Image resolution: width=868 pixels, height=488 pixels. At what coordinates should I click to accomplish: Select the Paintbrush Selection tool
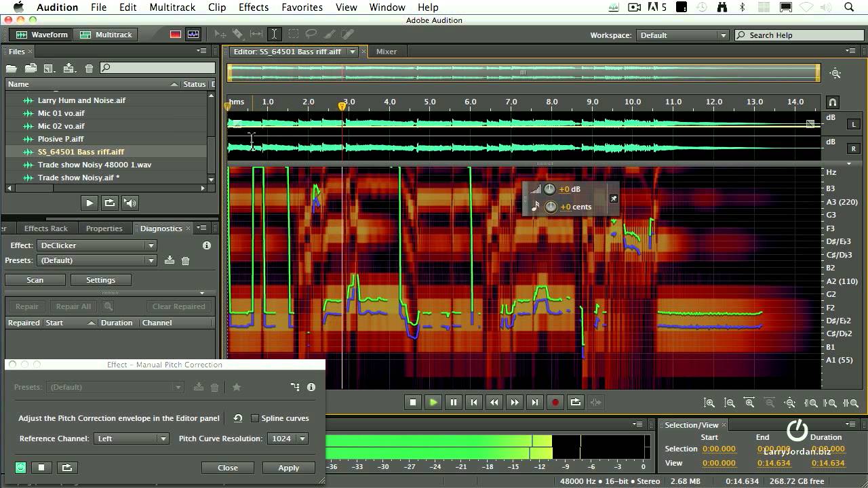(x=330, y=35)
